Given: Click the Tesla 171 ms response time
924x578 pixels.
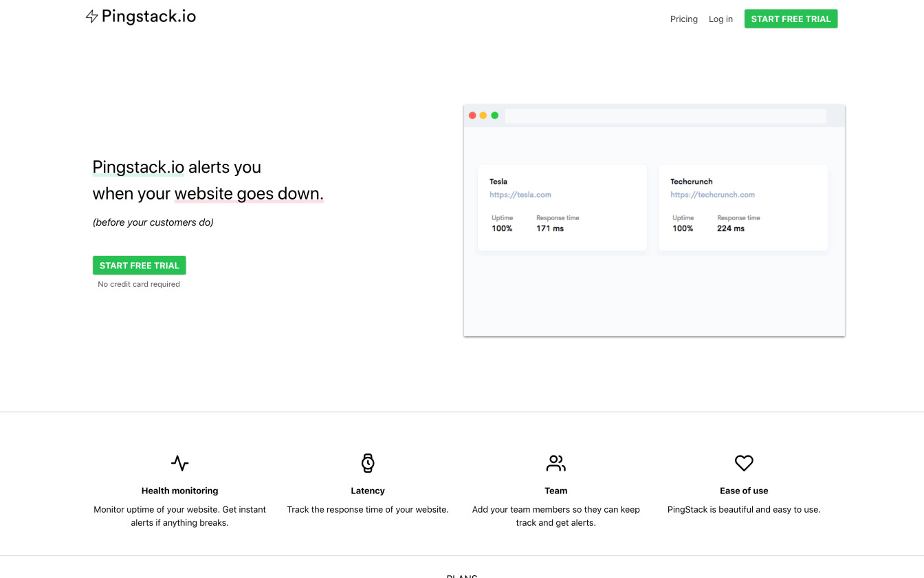Looking at the screenshot, I should (550, 228).
